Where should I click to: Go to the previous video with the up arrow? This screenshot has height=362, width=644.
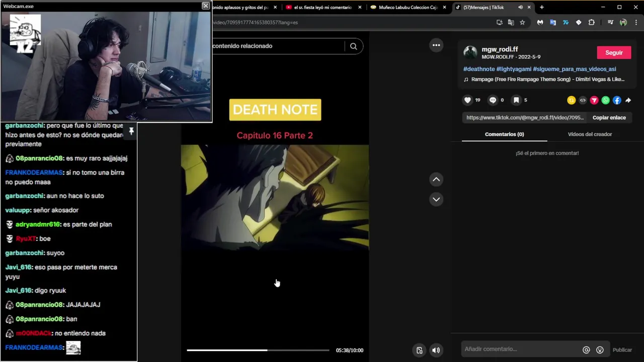tap(436, 179)
